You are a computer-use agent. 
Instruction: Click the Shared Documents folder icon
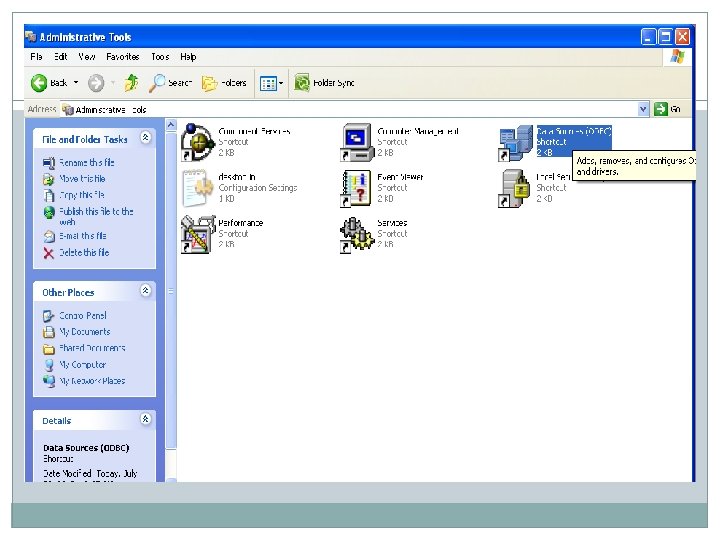coord(49,349)
